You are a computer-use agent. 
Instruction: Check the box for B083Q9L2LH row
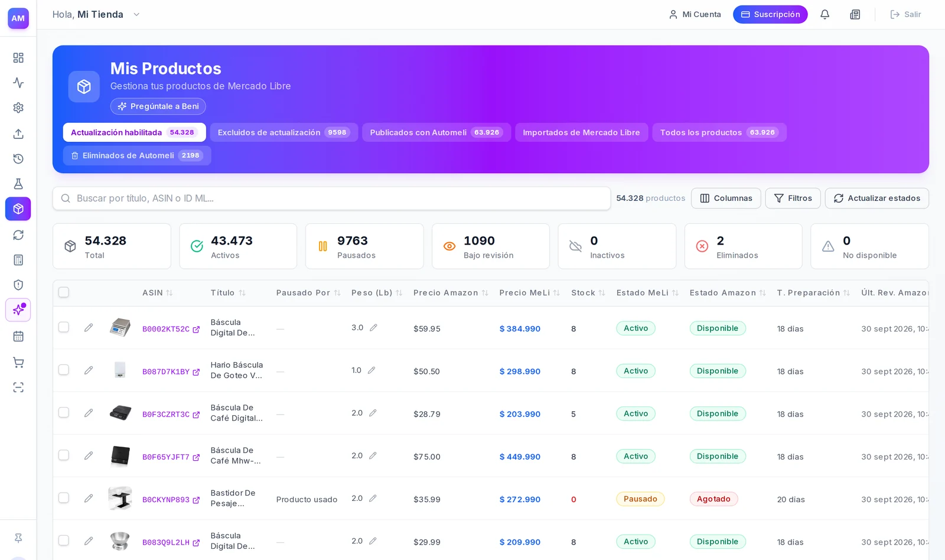[x=64, y=541]
